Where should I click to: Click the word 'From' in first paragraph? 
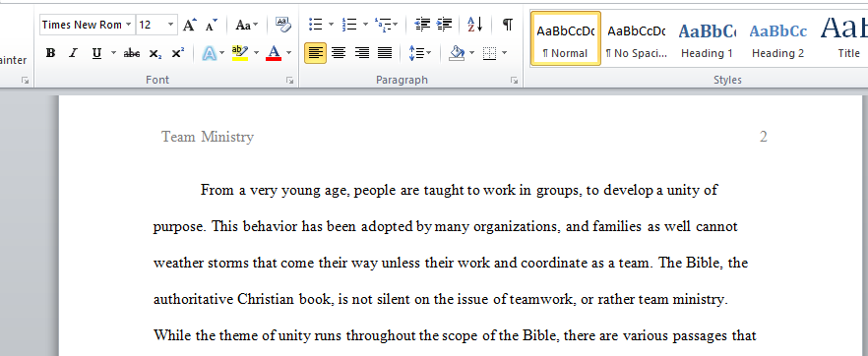(x=217, y=190)
